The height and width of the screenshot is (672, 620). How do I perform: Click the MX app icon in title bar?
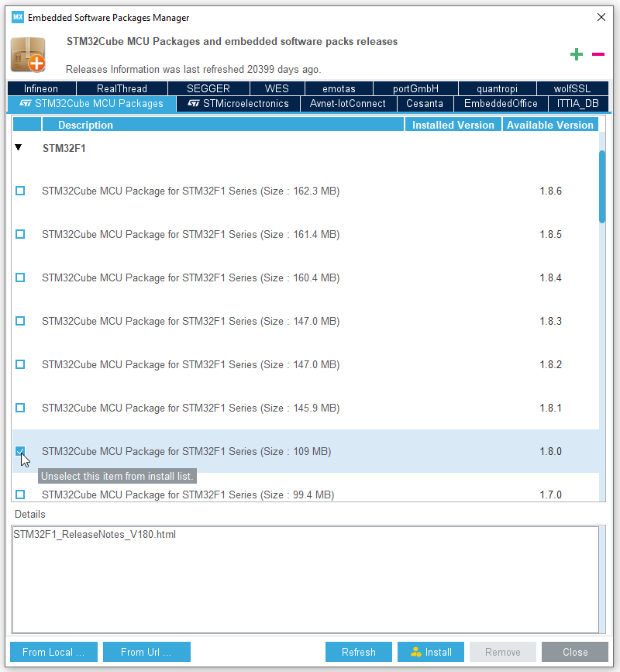coord(18,17)
